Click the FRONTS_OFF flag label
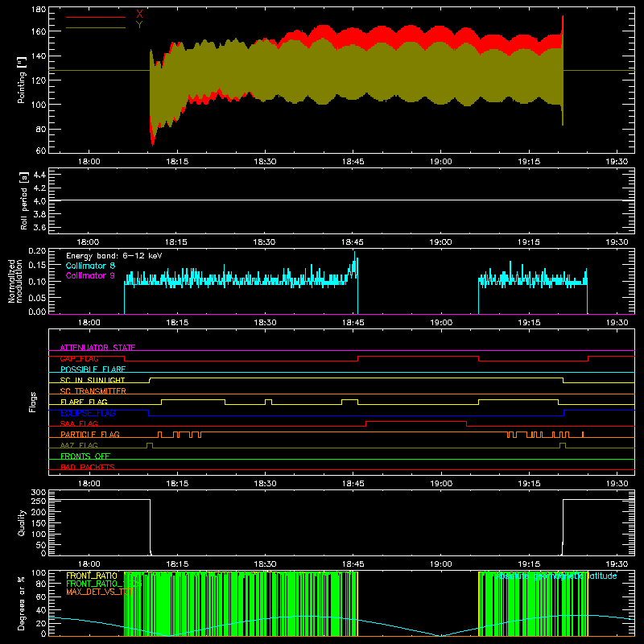Viewport: 644px width, 644px height. tap(85, 456)
